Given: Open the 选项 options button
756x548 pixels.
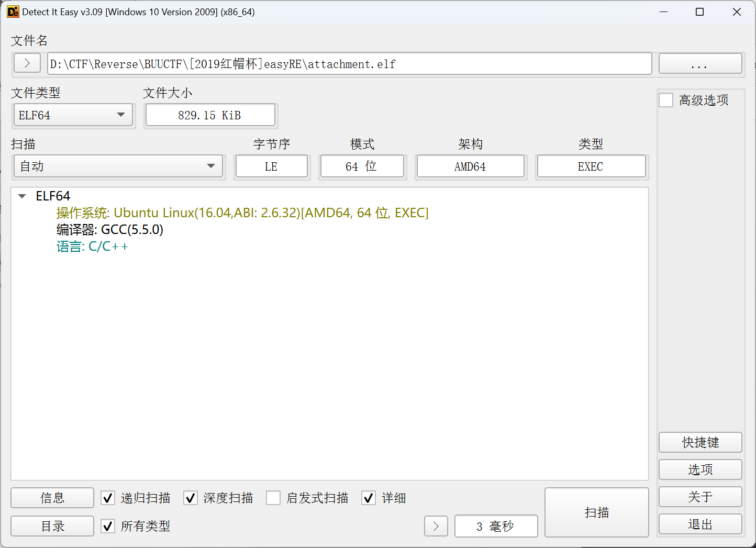Looking at the screenshot, I should click(701, 469).
